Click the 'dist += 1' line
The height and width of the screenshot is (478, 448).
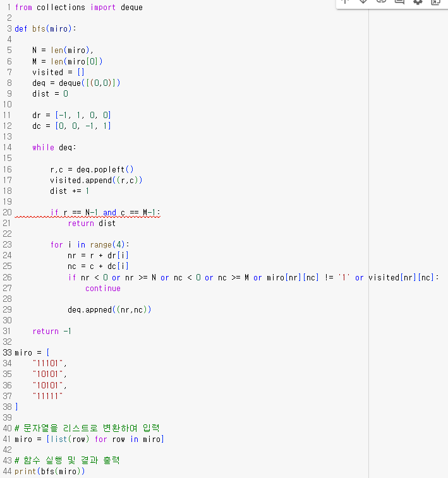click(x=70, y=191)
